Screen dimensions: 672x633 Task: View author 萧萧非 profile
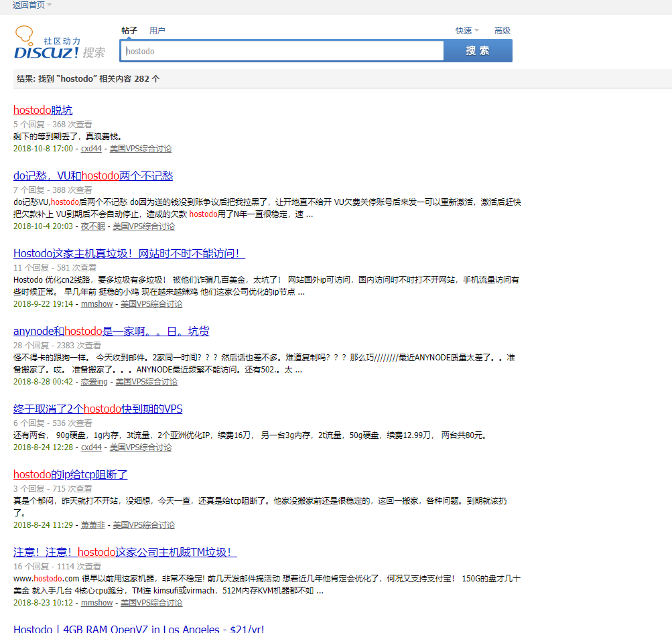[x=93, y=525]
